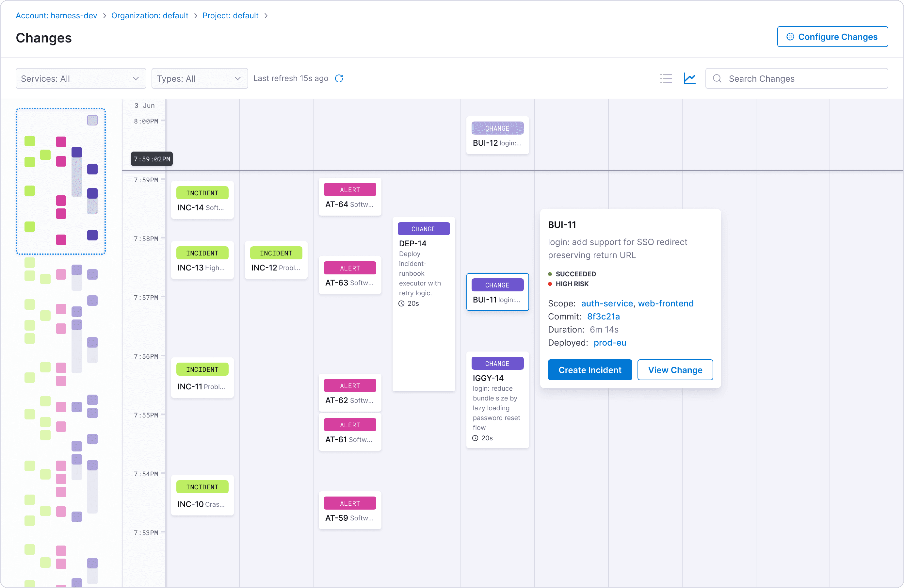Screen dimensions: 904x588
Task: Click clock duration icon on IGGY-14 card
Action: coord(475,438)
